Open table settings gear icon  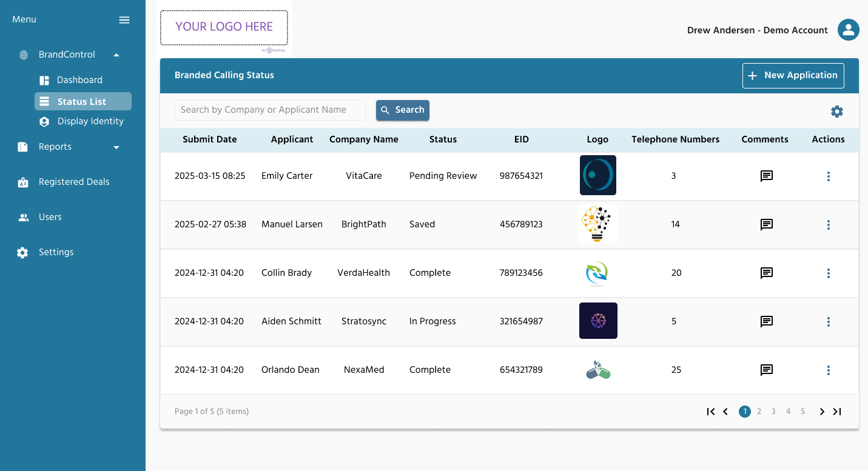tap(837, 112)
